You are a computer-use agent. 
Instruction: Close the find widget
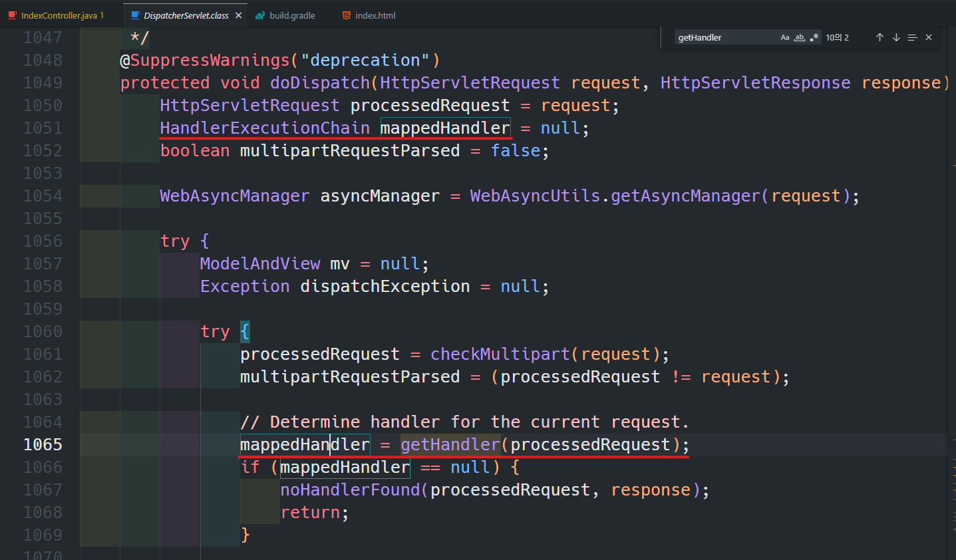click(929, 37)
